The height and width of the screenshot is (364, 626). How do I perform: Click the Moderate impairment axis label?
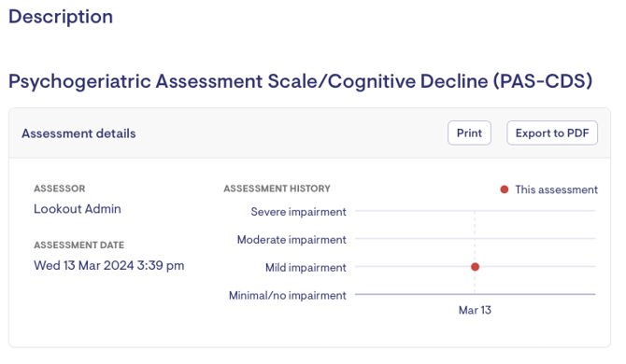[x=292, y=240]
